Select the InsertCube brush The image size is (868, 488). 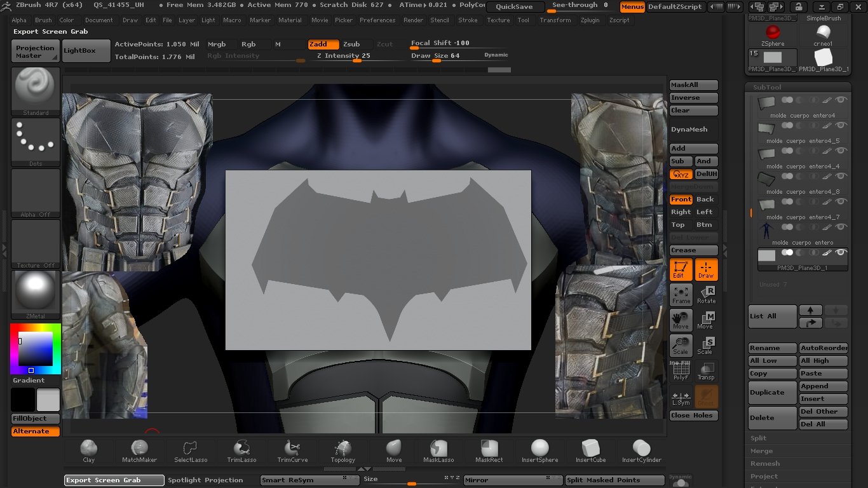click(x=590, y=451)
